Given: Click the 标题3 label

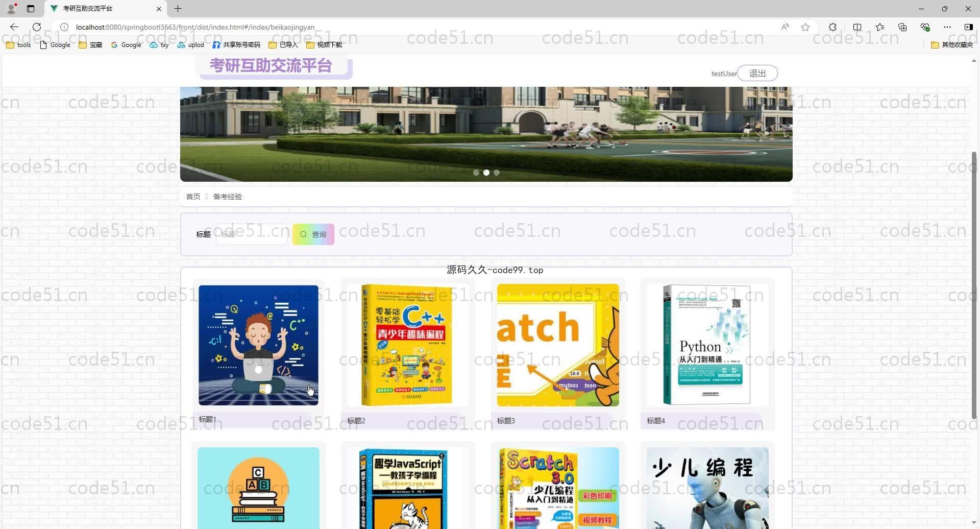Looking at the screenshot, I should [506, 421].
